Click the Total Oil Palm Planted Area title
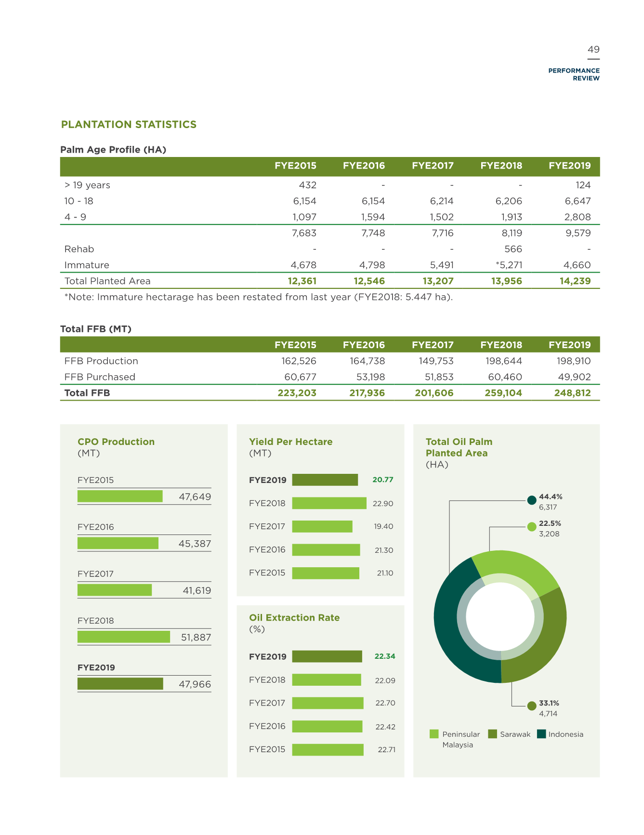 [x=459, y=447]
